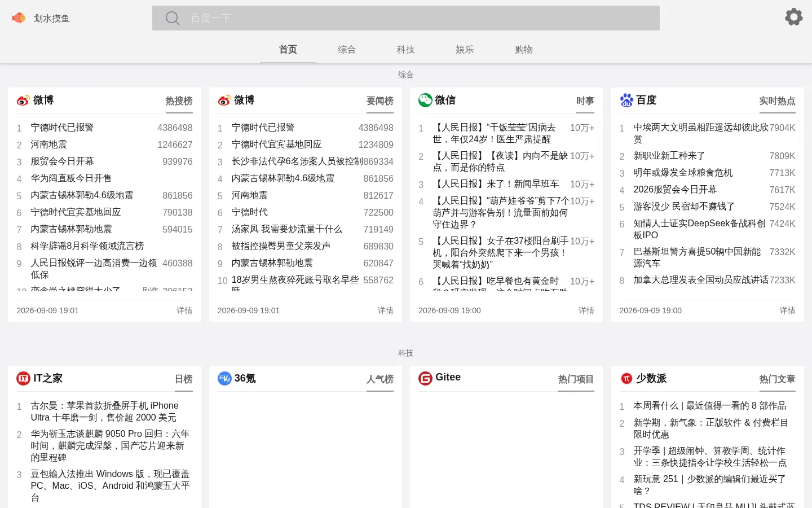The width and height of the screenshot is (812, 508).
Task: Open 游客没少 民宿却不赚钱了 item
Action: pos(684,207)
